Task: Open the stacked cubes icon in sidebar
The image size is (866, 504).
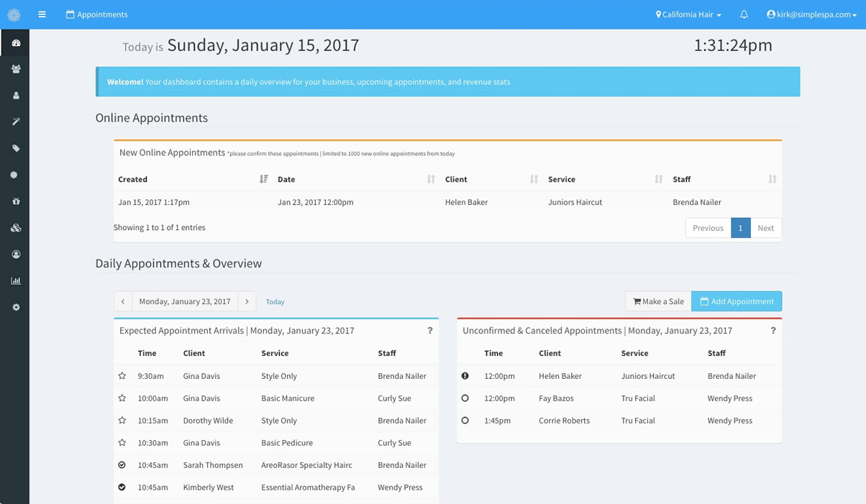Action: [x=16, y=228]
